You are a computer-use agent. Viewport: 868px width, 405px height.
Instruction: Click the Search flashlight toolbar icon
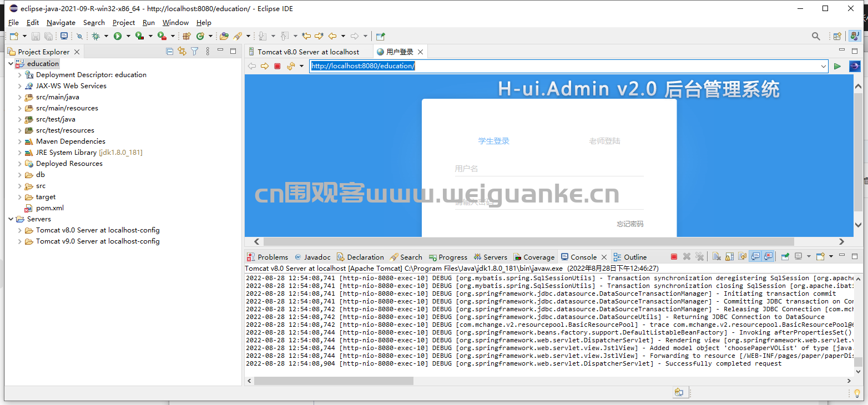(237, 36)
